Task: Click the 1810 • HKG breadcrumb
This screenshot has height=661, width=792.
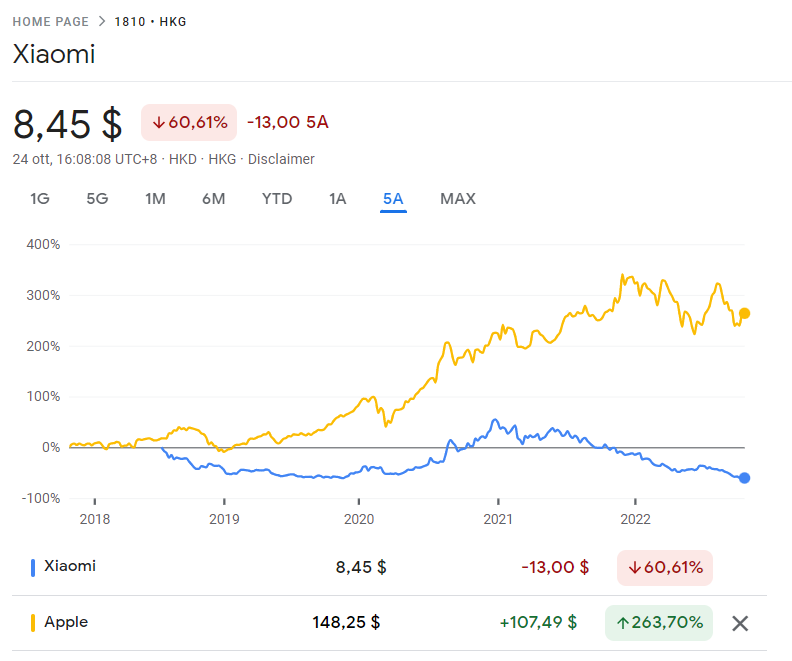Action: tap(151, 22)
